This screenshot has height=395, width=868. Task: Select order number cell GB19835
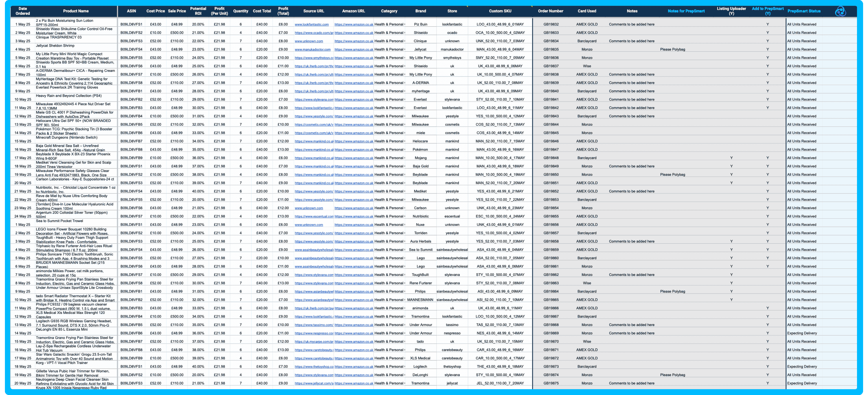tap(551, 50)
